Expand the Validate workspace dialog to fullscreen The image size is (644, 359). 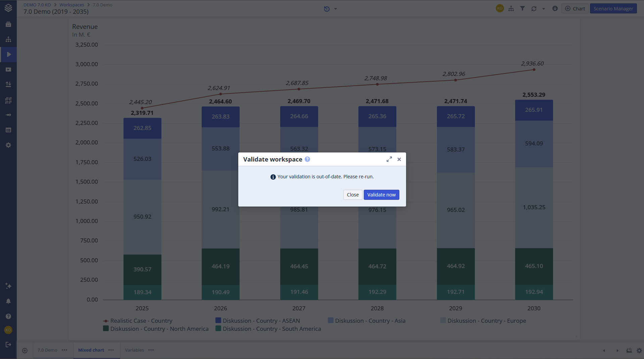[x=389, y=160]
